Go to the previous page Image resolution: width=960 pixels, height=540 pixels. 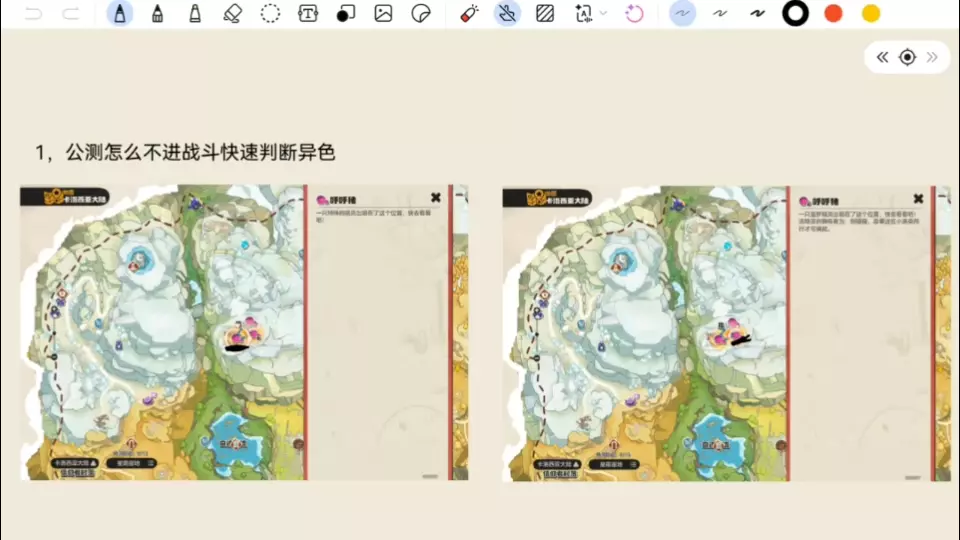click(882, 57)
